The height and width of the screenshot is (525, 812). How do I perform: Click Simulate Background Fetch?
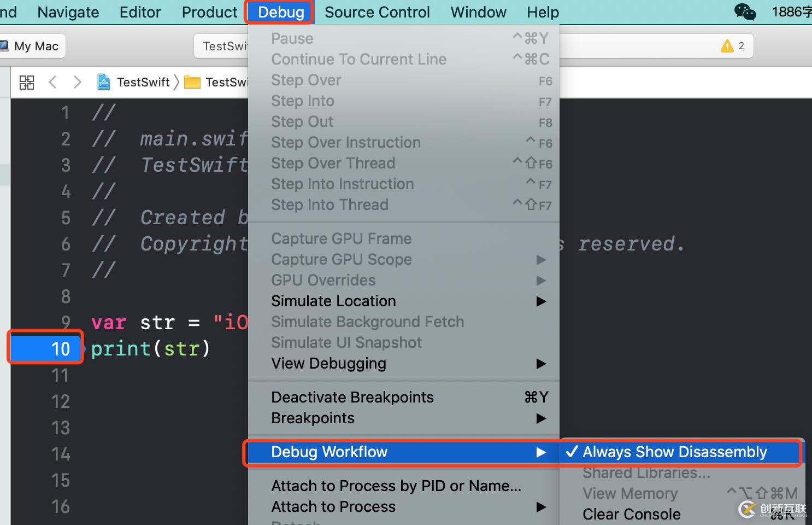[x=404, y=322]
